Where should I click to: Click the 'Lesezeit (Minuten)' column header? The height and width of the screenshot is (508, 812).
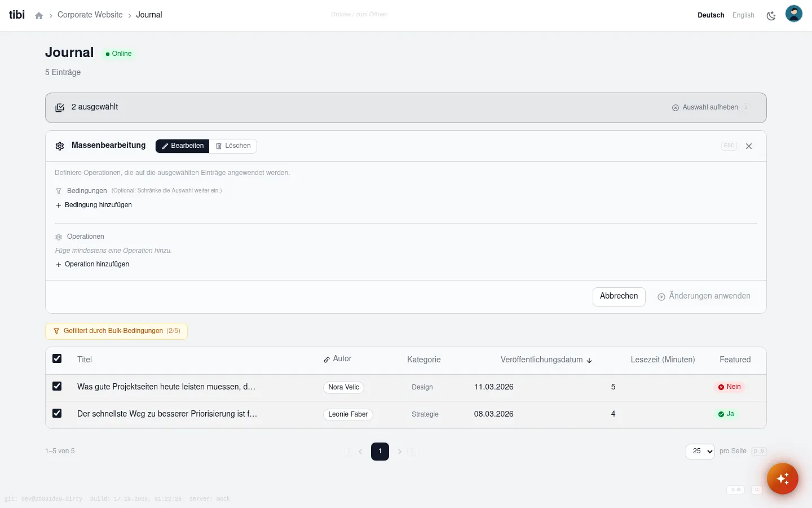point(663,360)
